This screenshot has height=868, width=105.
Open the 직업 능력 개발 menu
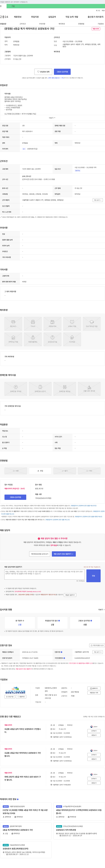[72, 17]
